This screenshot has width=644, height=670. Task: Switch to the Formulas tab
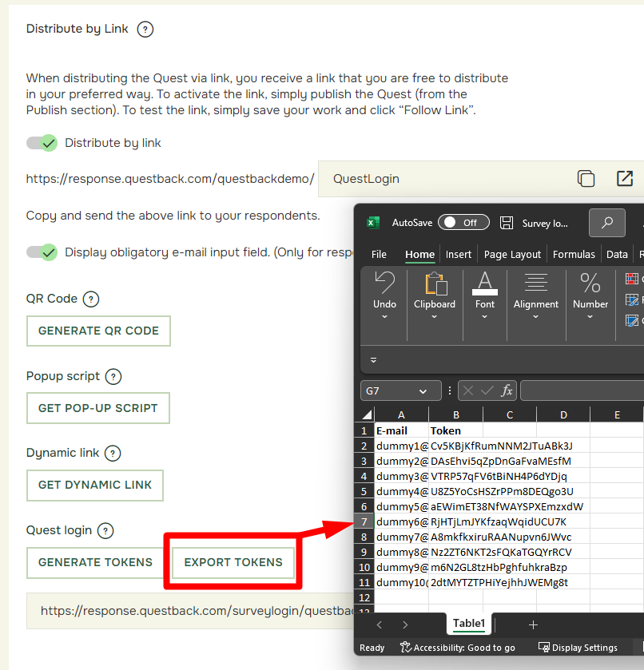click(574, 255)
